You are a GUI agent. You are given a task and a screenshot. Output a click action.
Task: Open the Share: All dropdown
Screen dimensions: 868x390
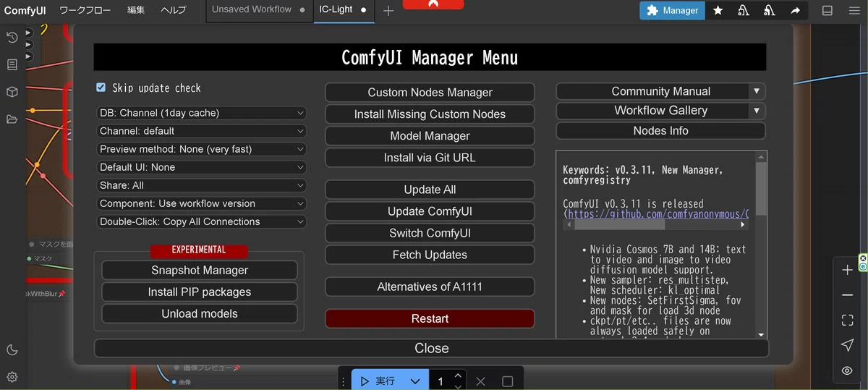click(x=202, y=185)
